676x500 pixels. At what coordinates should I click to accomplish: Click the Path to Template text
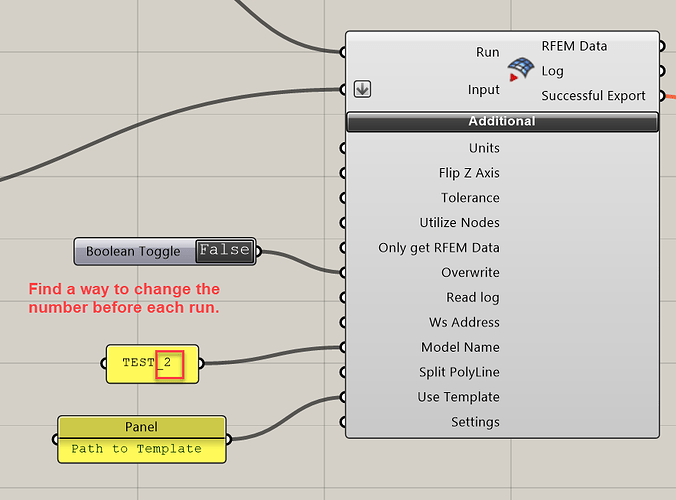(136, 450)
